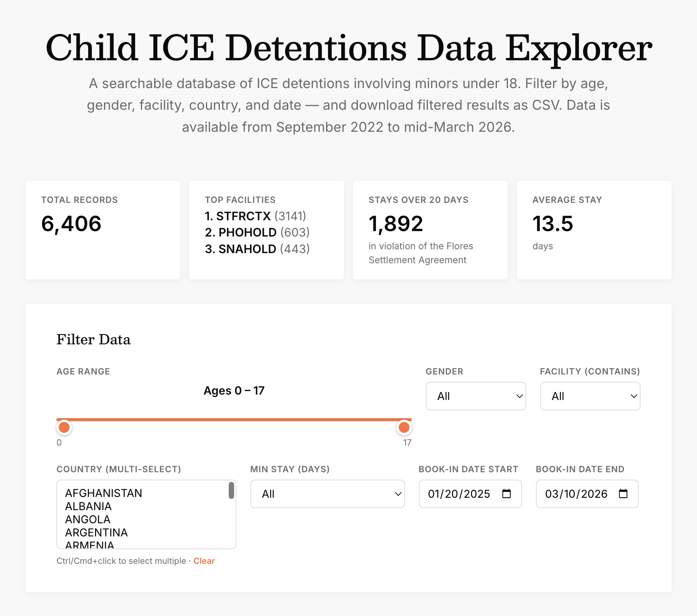Select ARMENIA in the country list
This screenshot has height=616, width=697.
pos(90,544)
